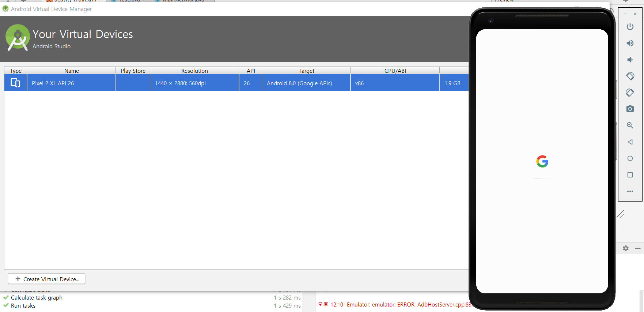Tap the emulator Overview square button
This screenshot has height=312, width=644.
tap(630, 175)
